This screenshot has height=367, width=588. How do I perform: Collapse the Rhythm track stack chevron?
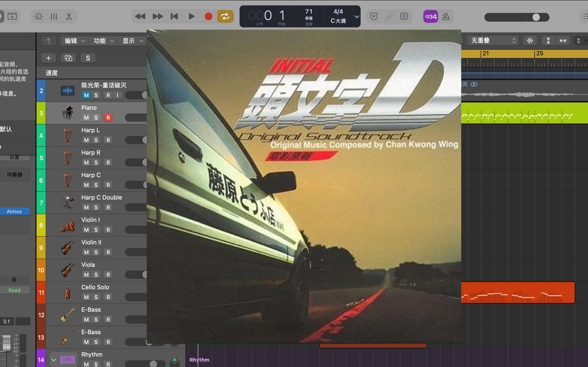[x=54, y=360]
